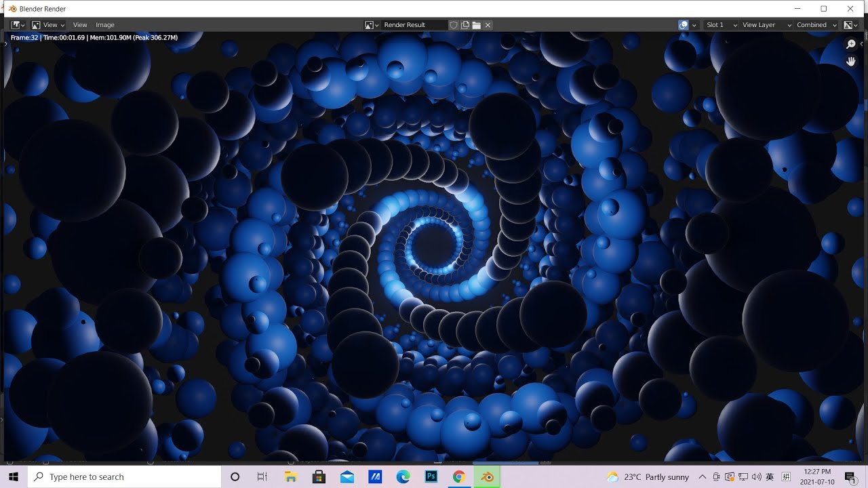
Task: Open the display channels selector
Action: coord(850,25)
